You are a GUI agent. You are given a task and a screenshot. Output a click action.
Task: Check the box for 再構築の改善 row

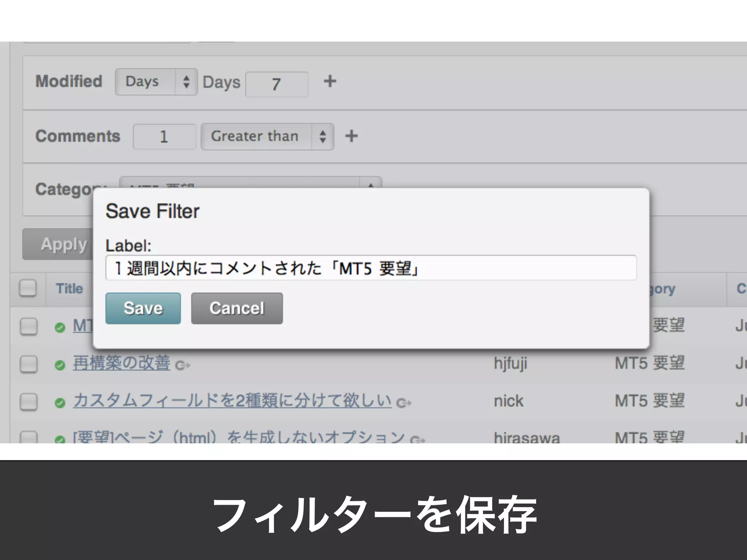pyautogui.click(x=28, y=364)
